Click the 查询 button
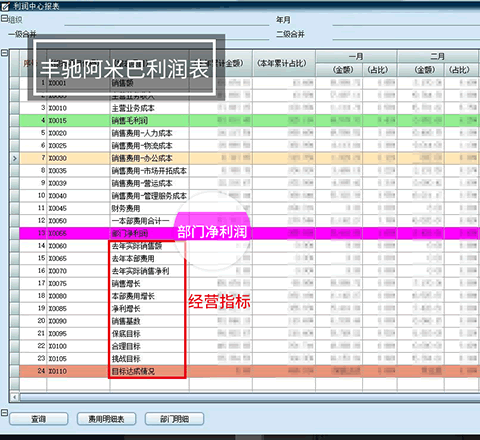Viewport: 480px width, 440px height. (x=39, y=419)
